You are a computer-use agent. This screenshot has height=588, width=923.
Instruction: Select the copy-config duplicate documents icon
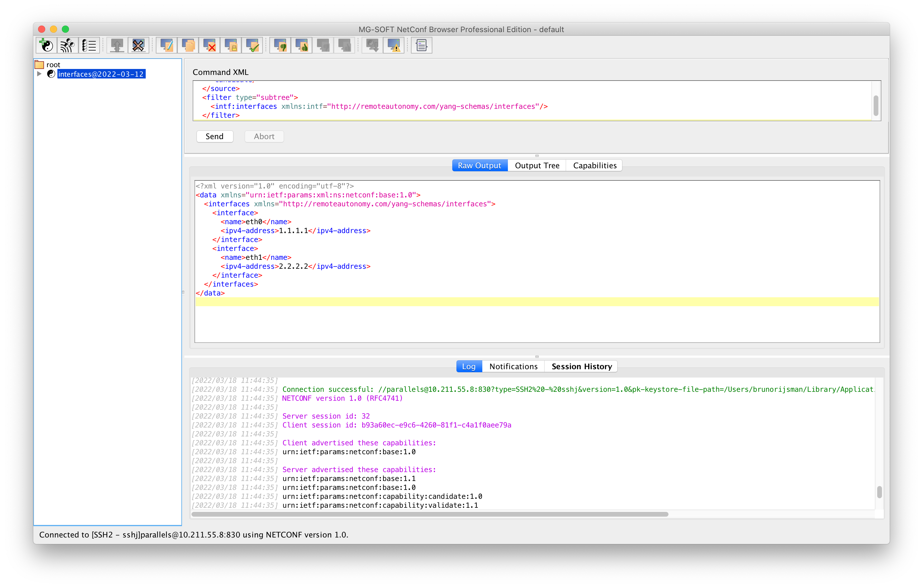[188, 45]
